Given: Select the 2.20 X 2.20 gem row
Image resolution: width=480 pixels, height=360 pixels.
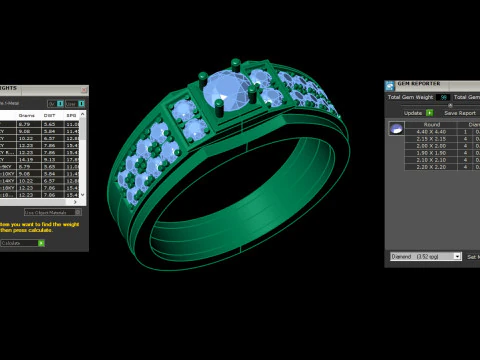Looking at the screenshot, I should coord(442,167).
